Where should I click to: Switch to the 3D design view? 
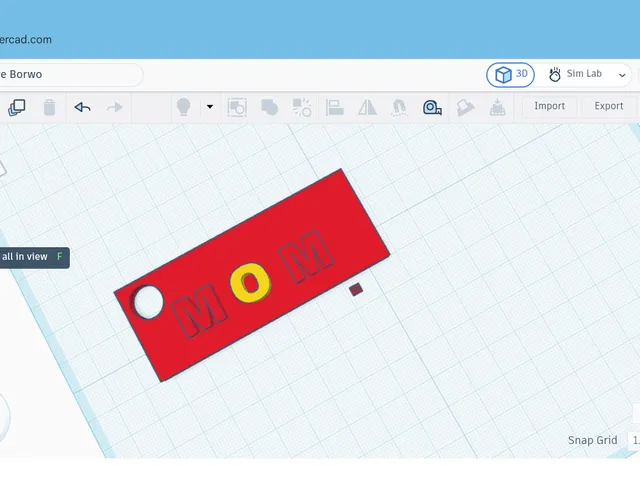click(510, 75)
